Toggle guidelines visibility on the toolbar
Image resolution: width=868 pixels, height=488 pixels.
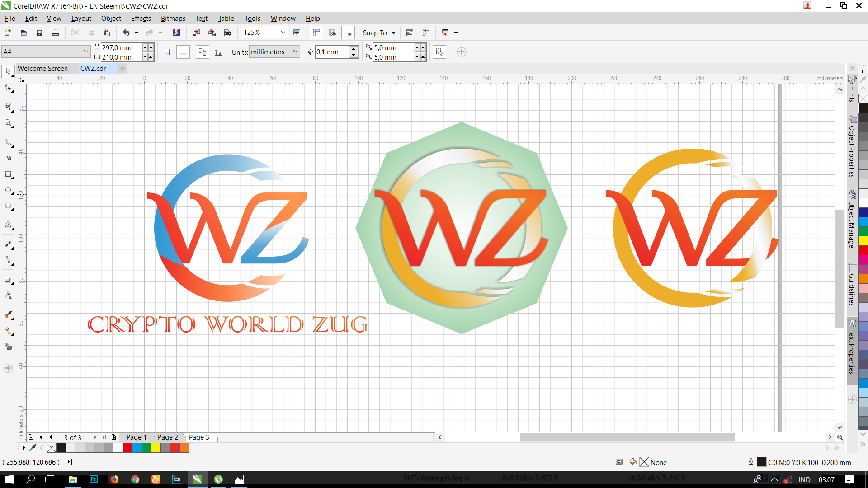tap(349, 33)
